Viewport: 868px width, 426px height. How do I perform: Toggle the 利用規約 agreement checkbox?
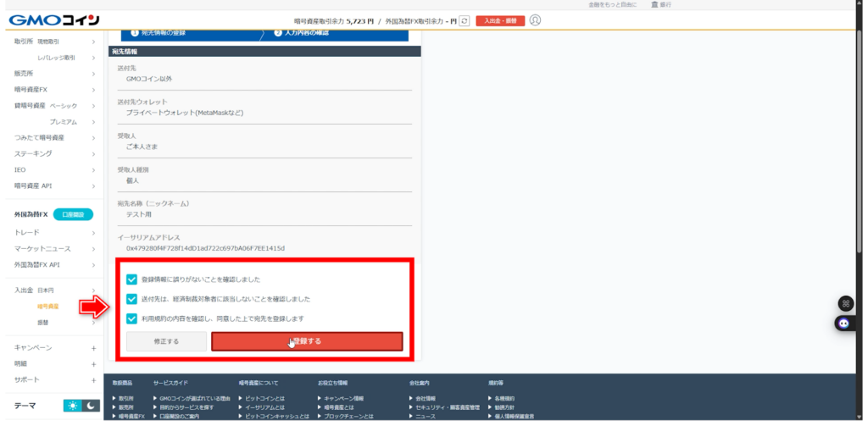(131, 318)
